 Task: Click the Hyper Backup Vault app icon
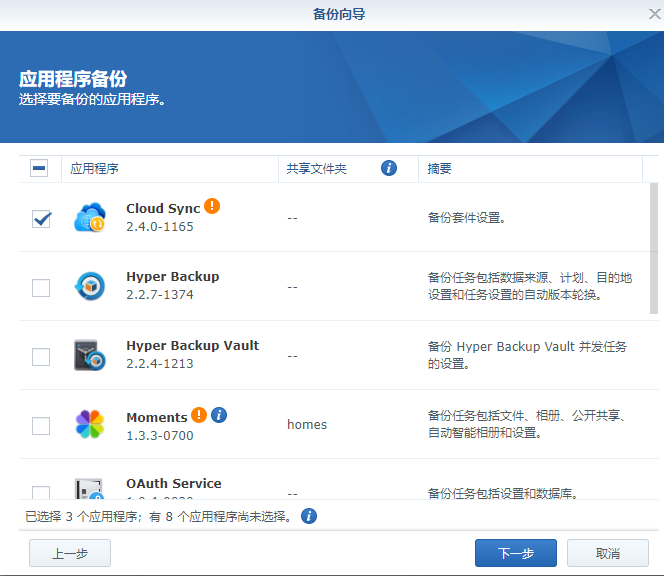pos(90,355)
